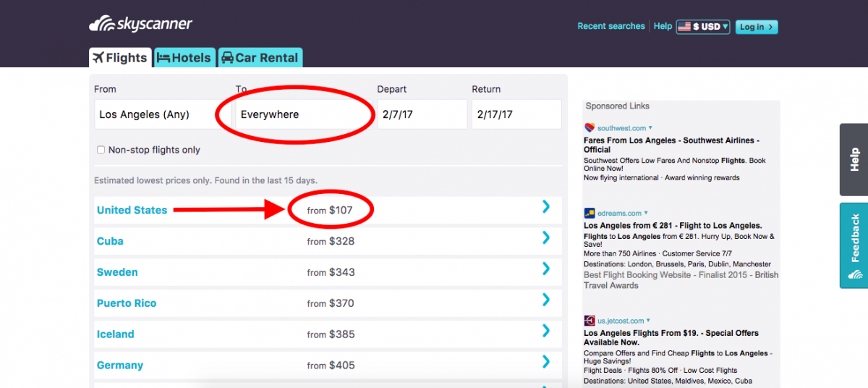Click the Log in button
868x388 pixels.
pyautogui.click(x=756, y=27)
